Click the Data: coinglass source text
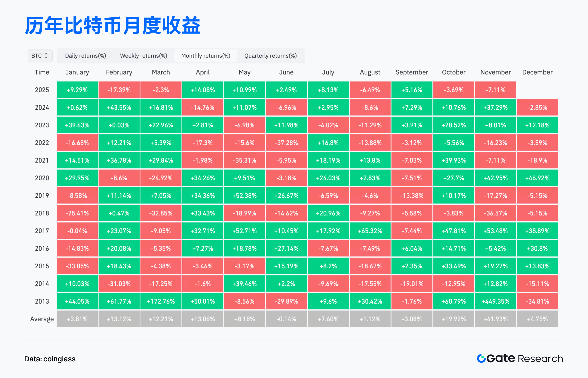This screenshot has width=588, height=378. pyautogui.click(x=50, y=359)
